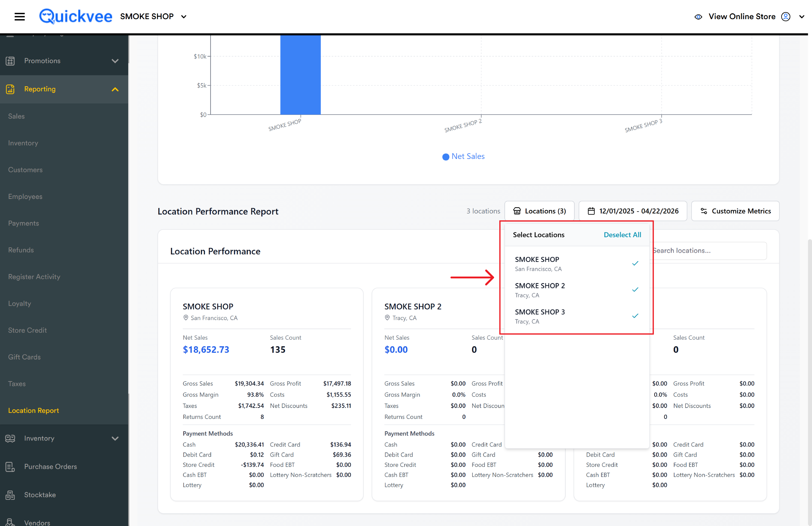Click the store icon in Locations button
The width and height of the screenshot is (812, 526).
pyautogui.click(x=517, y=211)
